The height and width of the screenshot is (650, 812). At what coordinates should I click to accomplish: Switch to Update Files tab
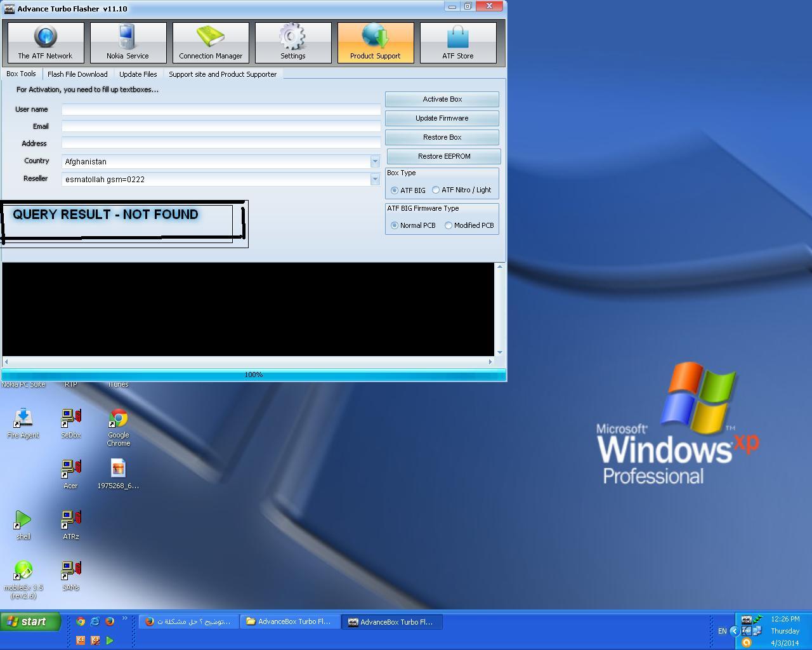click(138, 74)
